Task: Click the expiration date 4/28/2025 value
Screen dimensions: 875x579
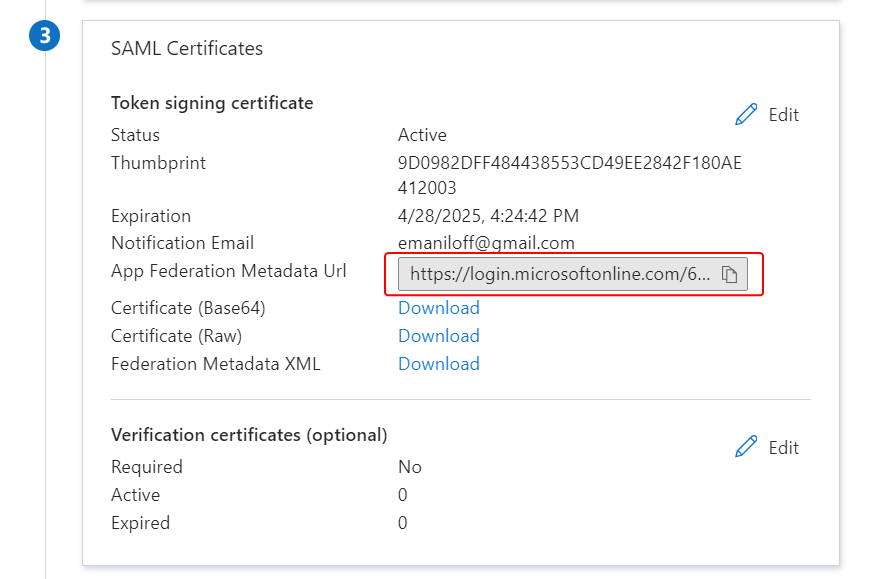Action: point(488,216)
